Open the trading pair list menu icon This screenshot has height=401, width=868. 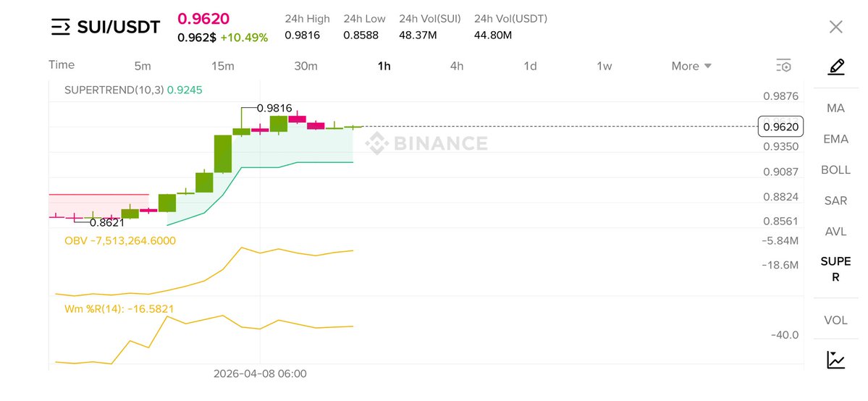[61, 27]
